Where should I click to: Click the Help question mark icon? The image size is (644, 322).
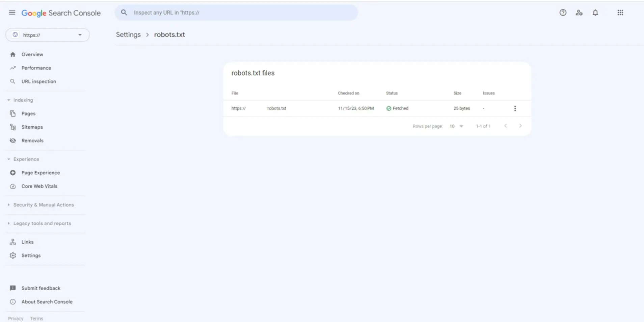563,13
